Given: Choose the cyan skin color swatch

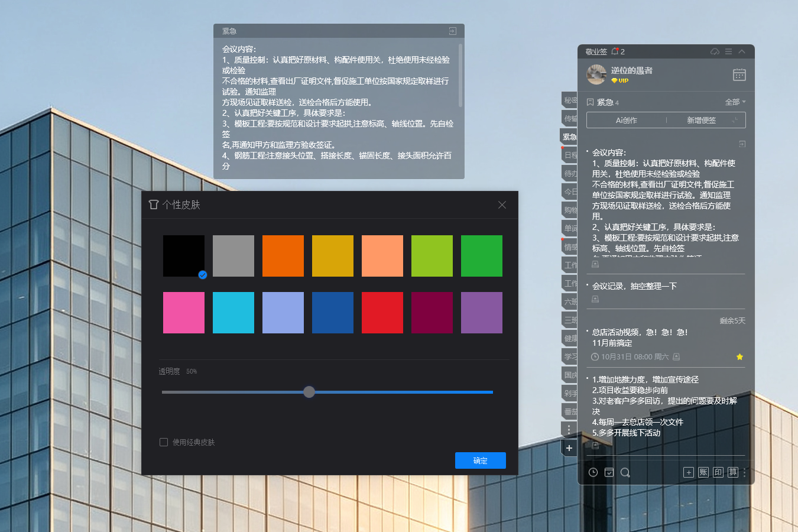Looking at the screenshot, I should coord(233,313).
